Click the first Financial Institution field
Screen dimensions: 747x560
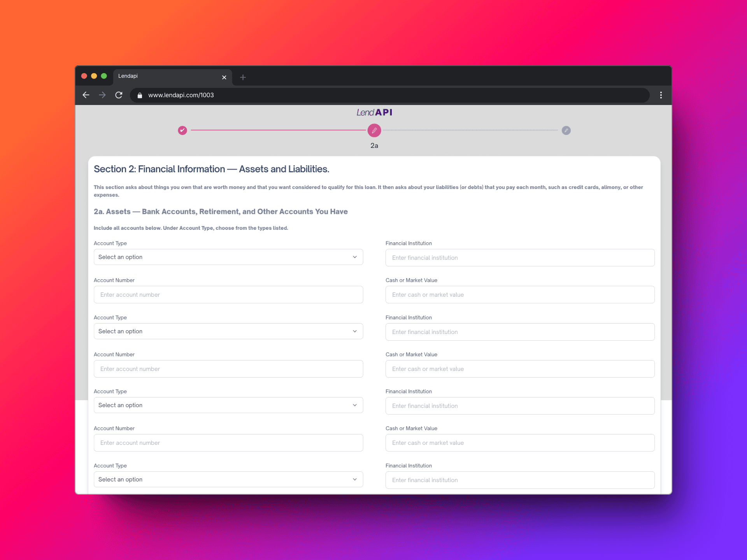click(x=520, y=257)
